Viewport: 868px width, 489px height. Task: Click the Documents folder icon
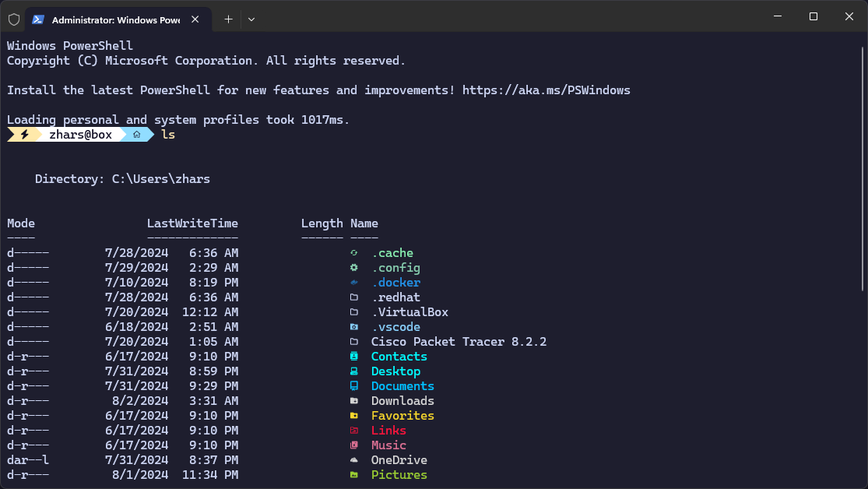(x=354, y=386)
